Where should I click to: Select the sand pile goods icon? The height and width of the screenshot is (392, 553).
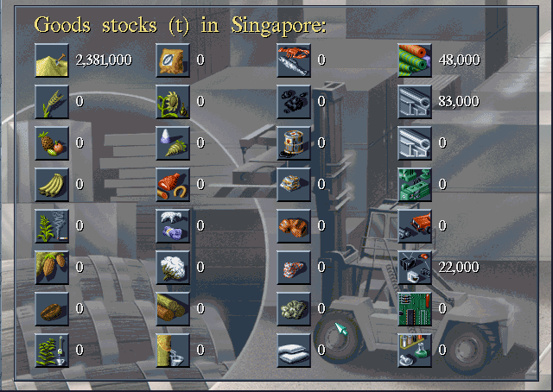click(x=52, y=60)
